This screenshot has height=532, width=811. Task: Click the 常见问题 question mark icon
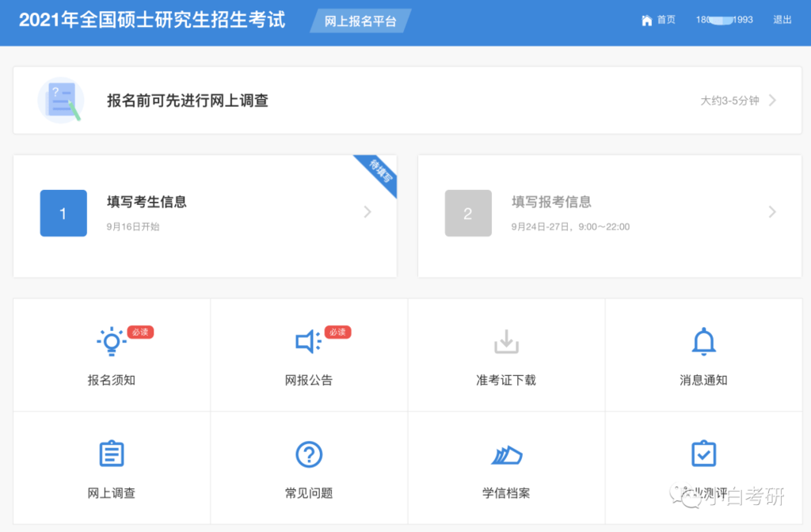pos(308,454)
